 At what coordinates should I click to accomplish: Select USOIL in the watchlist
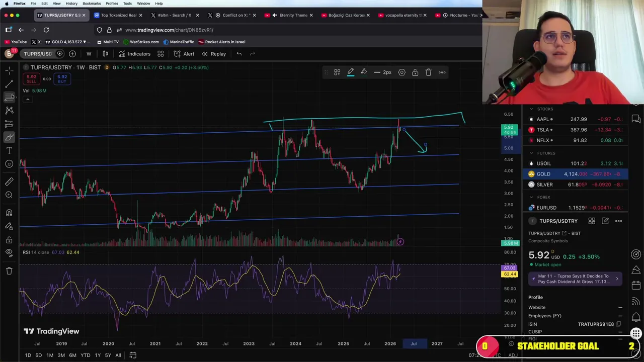click(x=576, y=163)
